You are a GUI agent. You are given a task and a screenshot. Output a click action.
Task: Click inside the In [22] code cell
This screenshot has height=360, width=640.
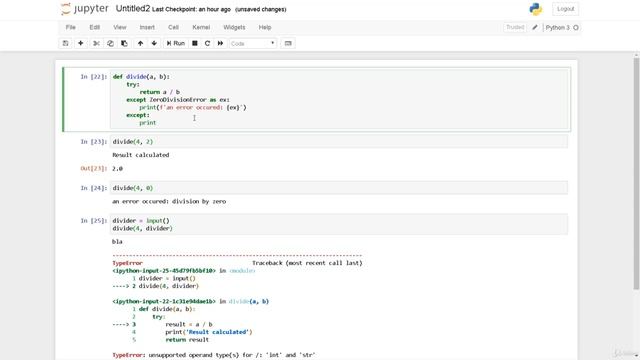[x=339, y=99]
